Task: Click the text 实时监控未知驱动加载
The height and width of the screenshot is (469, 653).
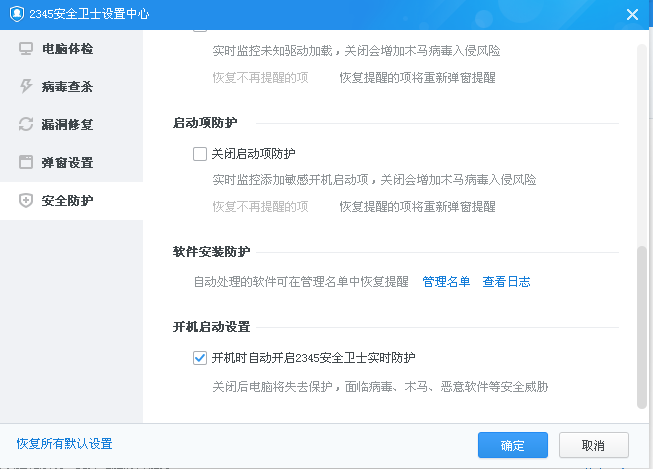Action: [x=272, y=51]
